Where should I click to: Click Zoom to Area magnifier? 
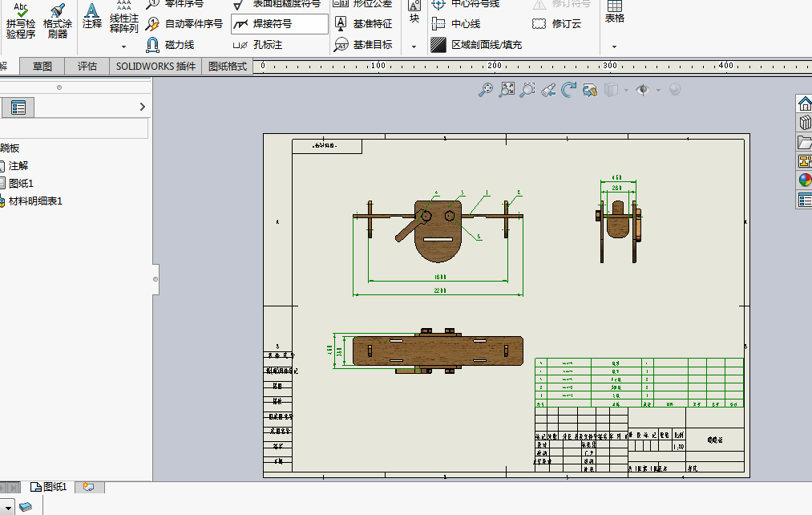pos(527,90)
